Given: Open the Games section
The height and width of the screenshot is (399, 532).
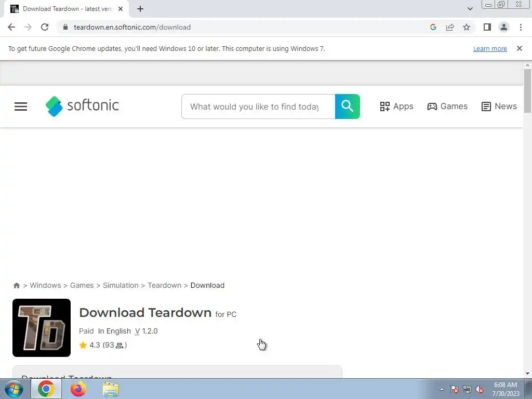Looking at the screenshot, I should tap(447, 107).
